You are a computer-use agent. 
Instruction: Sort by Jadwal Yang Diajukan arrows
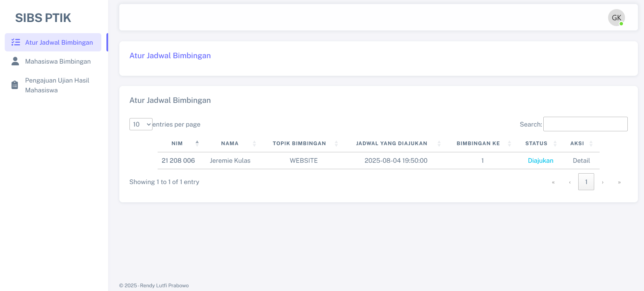tap(439, 143)
